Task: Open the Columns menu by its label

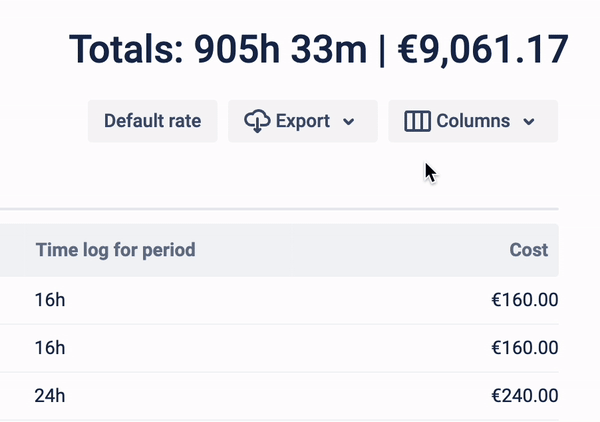Action: (x=473, y=121)
